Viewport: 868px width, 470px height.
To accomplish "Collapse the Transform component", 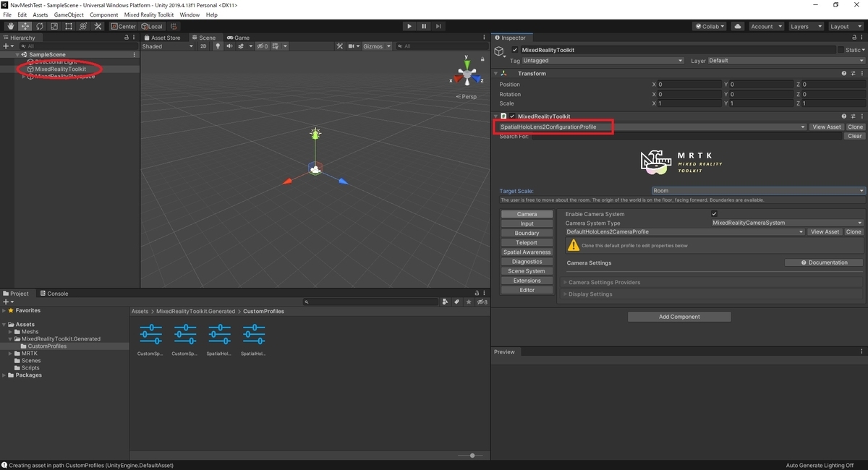I will [496, 74].
